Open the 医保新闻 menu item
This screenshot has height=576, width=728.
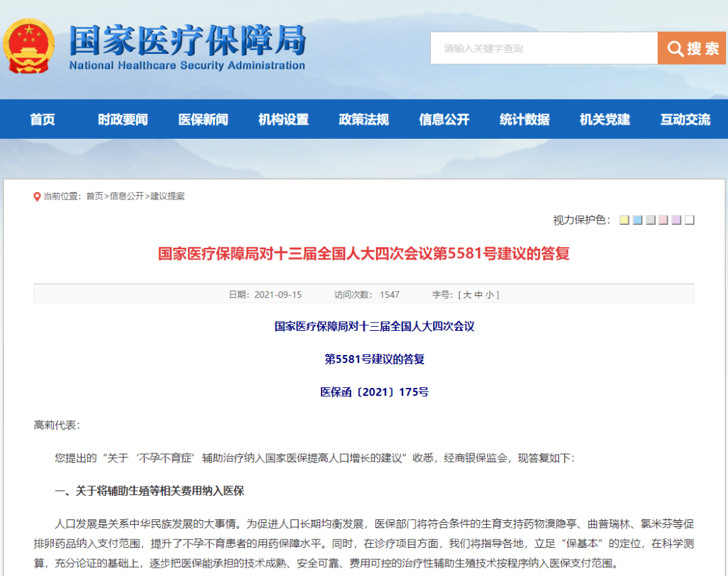(204, 119)
